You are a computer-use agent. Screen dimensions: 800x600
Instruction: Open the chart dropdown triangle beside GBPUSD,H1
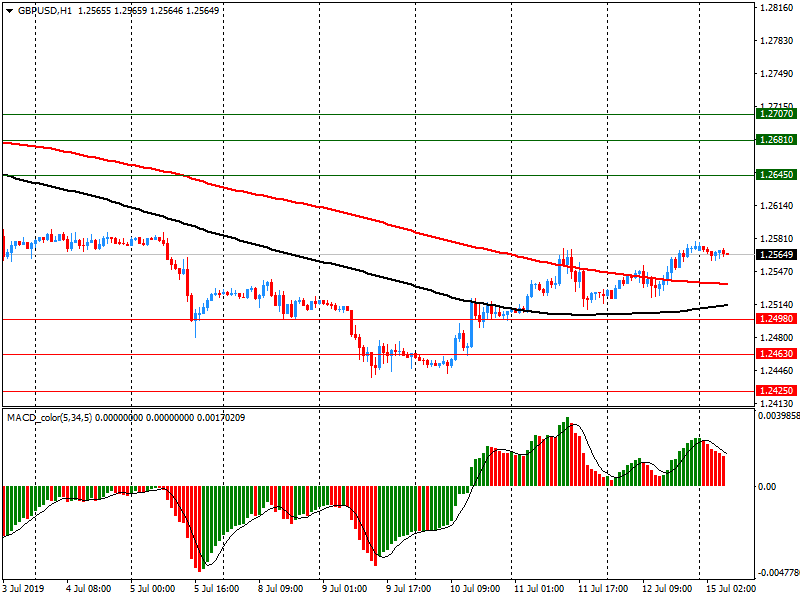tap(9, 11)
